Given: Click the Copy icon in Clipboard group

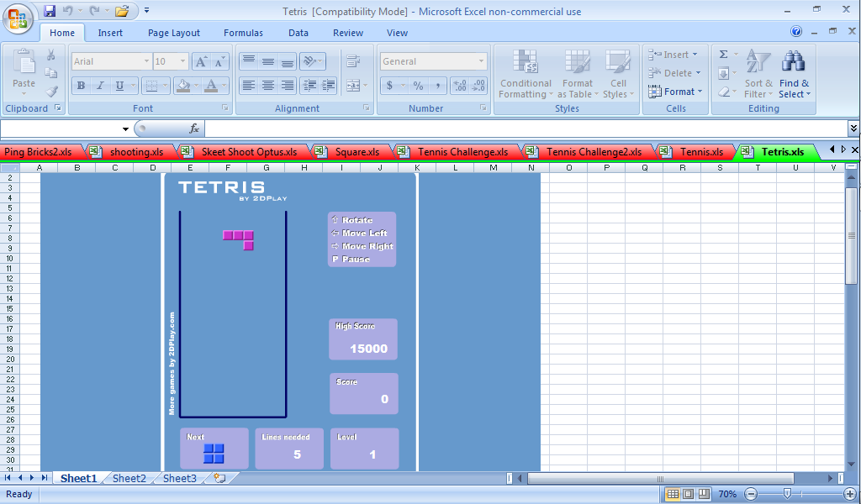Looking at the screenshot, I should (51, 73).
